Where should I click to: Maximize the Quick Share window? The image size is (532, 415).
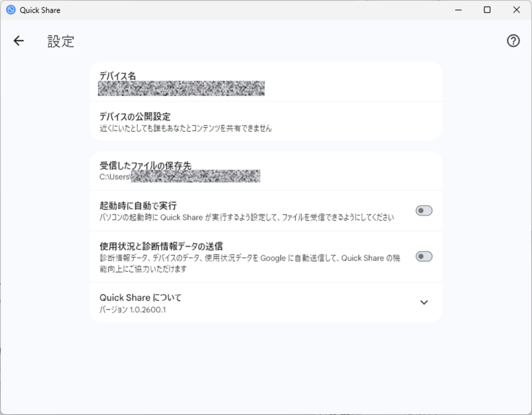(x=487, y=10)
